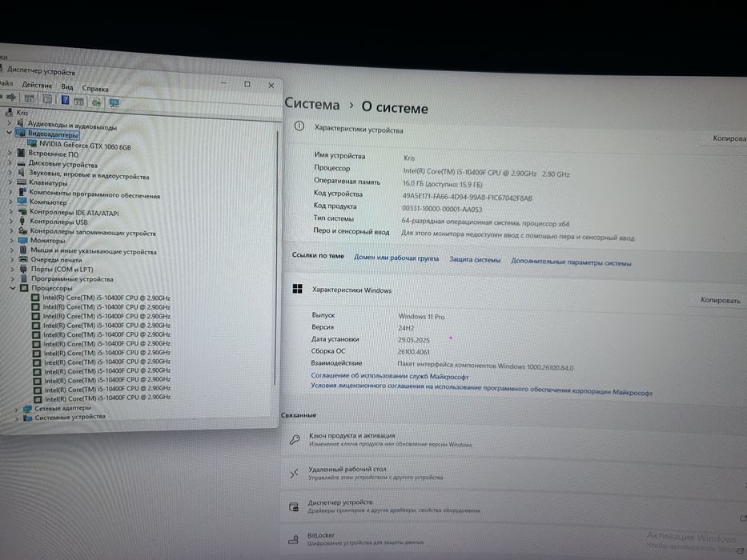Viewport: 747px width, 560px height.
Task: Click the Дисковые устройства drive icon
Action: (21, 162)
